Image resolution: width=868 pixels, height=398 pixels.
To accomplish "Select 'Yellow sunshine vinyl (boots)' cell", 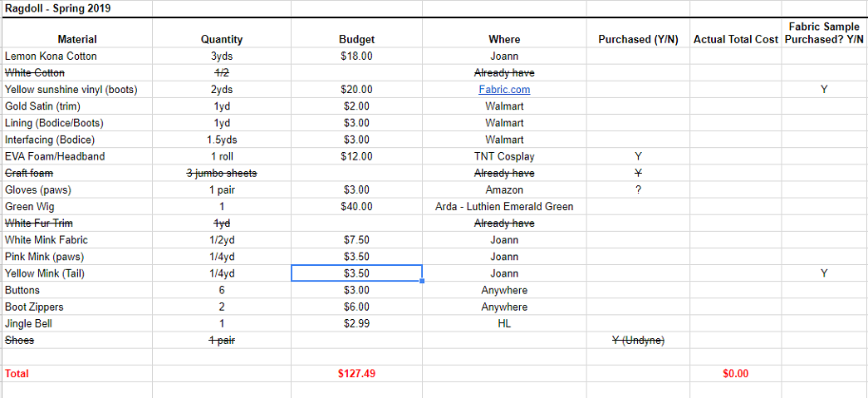I will pos(77,90).
